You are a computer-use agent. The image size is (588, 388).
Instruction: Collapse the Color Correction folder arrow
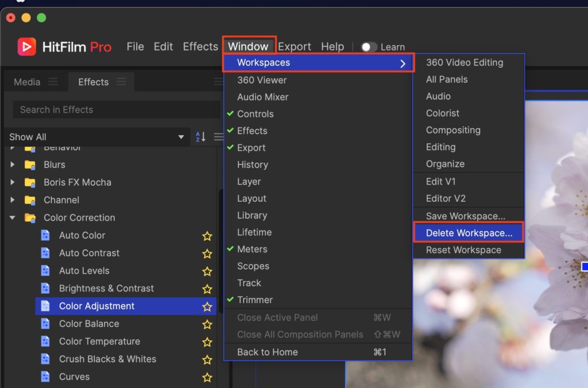pyautogui.click(x=13, y=217)
